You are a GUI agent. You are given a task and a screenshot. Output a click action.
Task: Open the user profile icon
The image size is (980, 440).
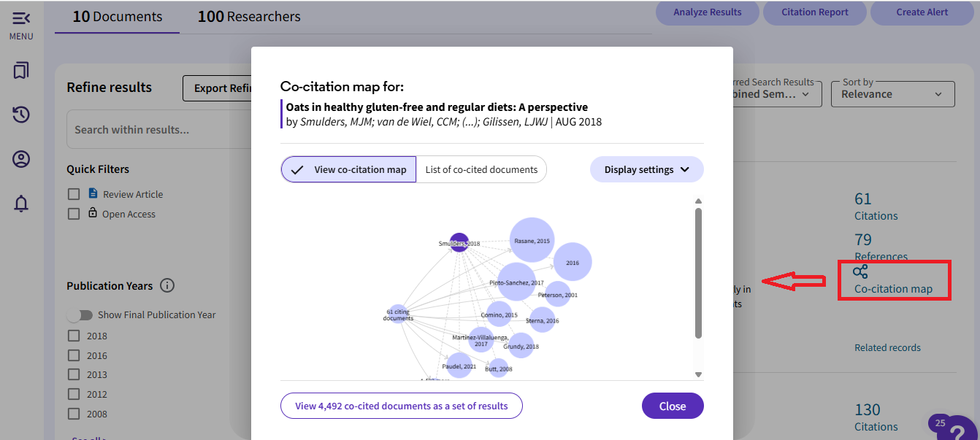click(x=21, y=159)
